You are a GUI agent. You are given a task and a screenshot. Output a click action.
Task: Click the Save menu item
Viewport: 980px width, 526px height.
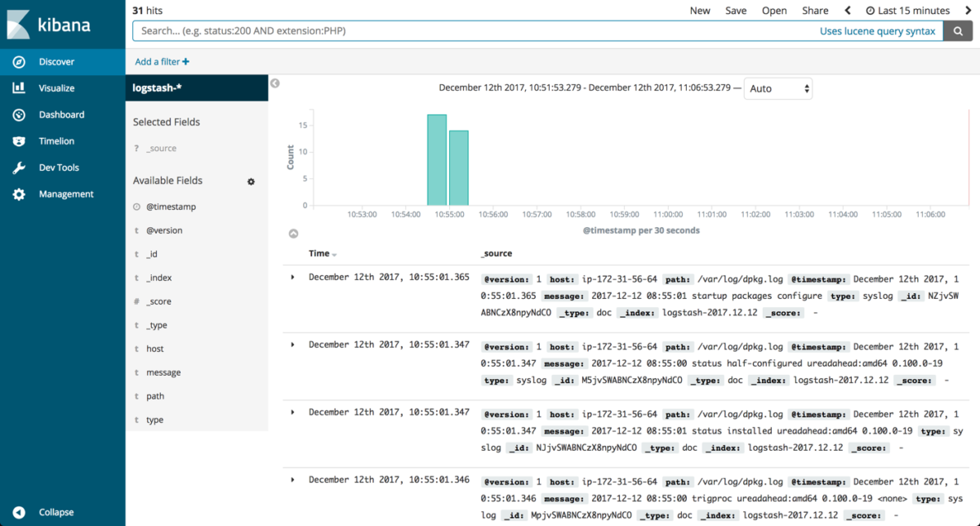point(735,11)
